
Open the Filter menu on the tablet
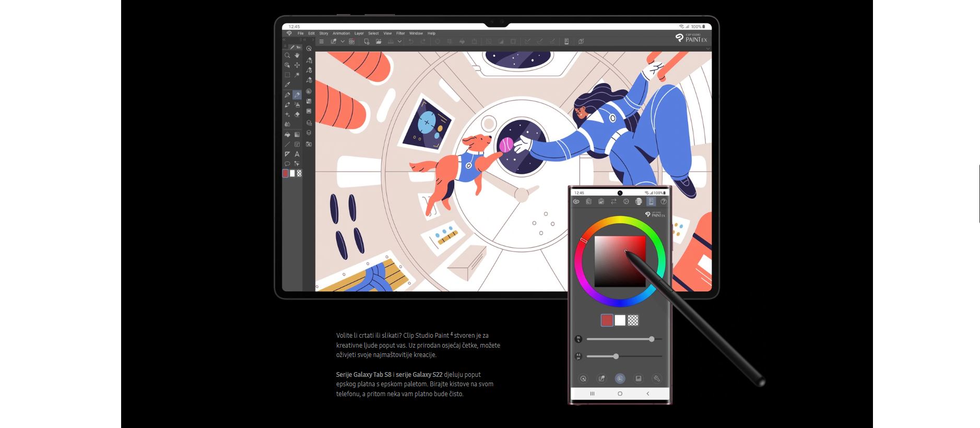click(x=400, y=33)
